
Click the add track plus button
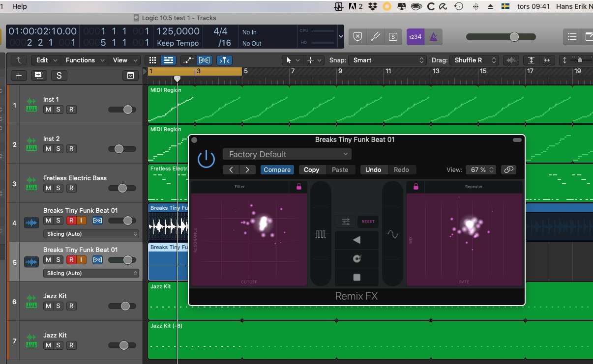tap(19, 75)
